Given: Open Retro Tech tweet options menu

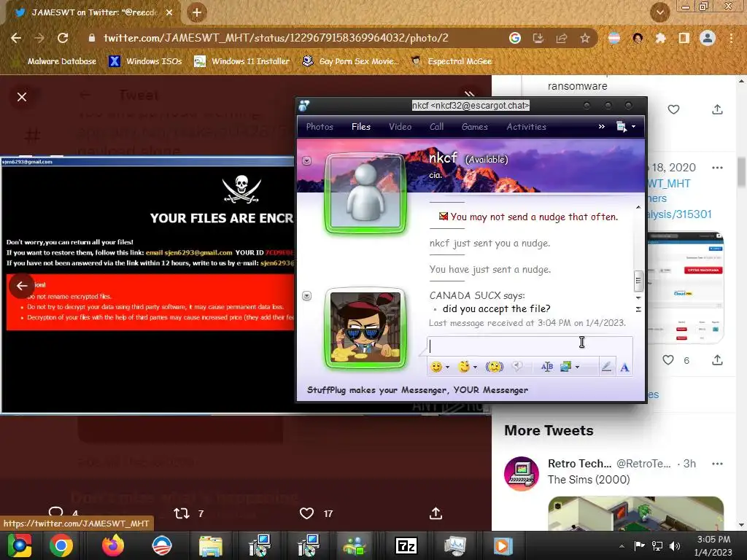Looking at the screenshot, I should (x=718, y=464).
